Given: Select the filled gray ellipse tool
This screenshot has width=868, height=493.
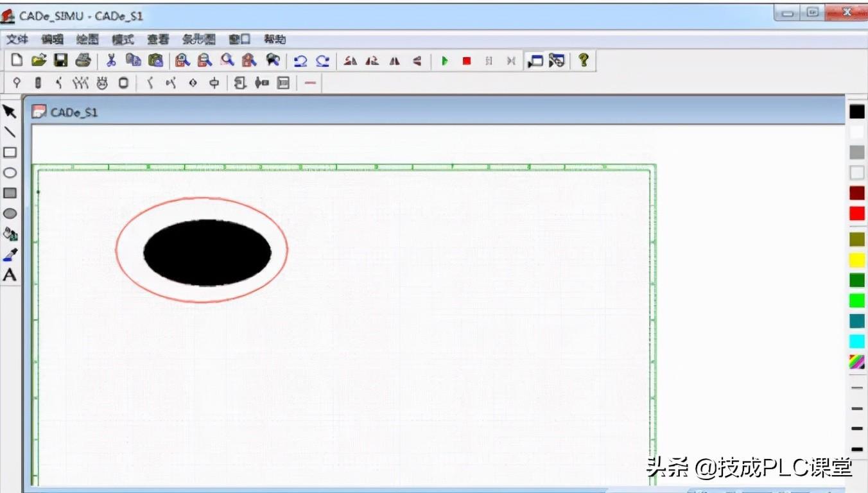Looking at the screenshot, I should click(x=10, y=214).
